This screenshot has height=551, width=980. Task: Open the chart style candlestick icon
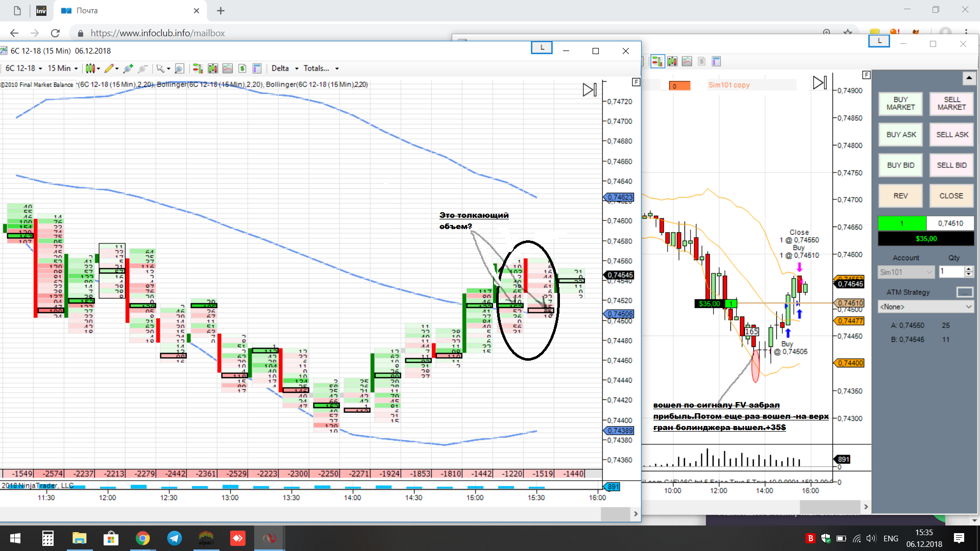tap(90, 68)
